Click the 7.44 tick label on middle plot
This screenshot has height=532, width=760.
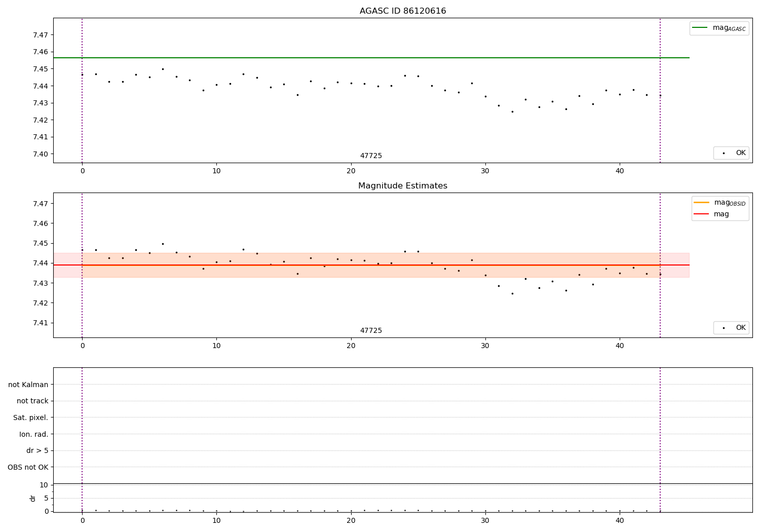[x=41, y=263]
